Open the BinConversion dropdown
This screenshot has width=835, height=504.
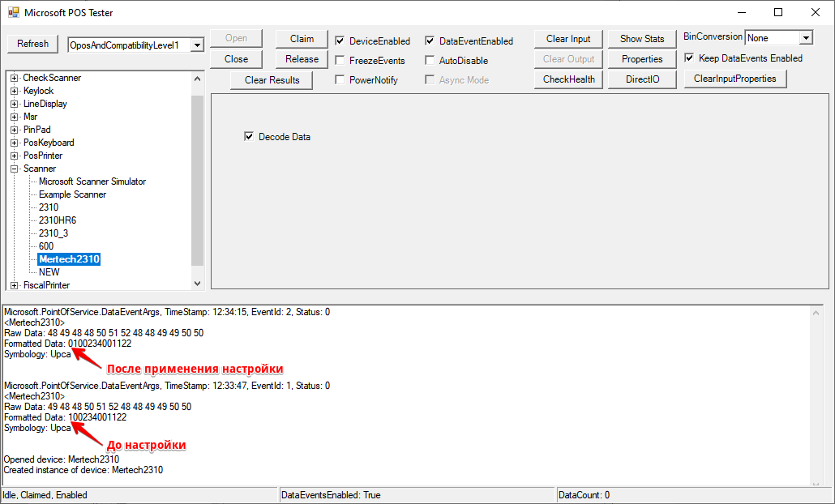[x=805, y=38]
